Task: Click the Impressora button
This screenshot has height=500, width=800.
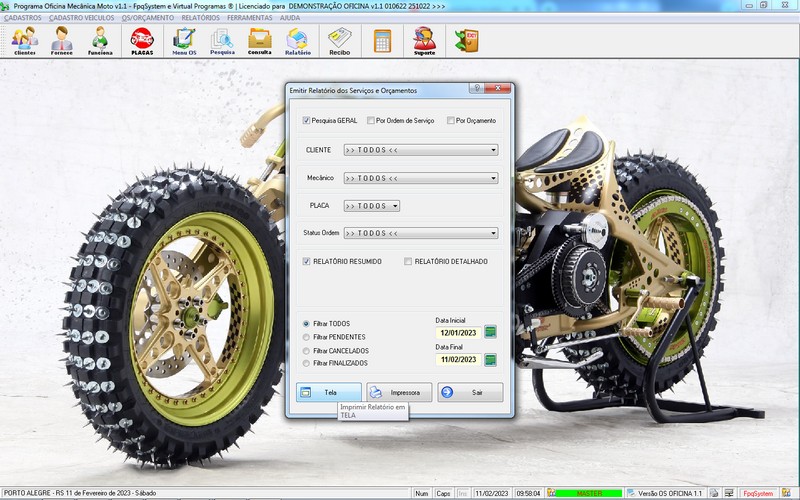Action: tap(399, 392)
